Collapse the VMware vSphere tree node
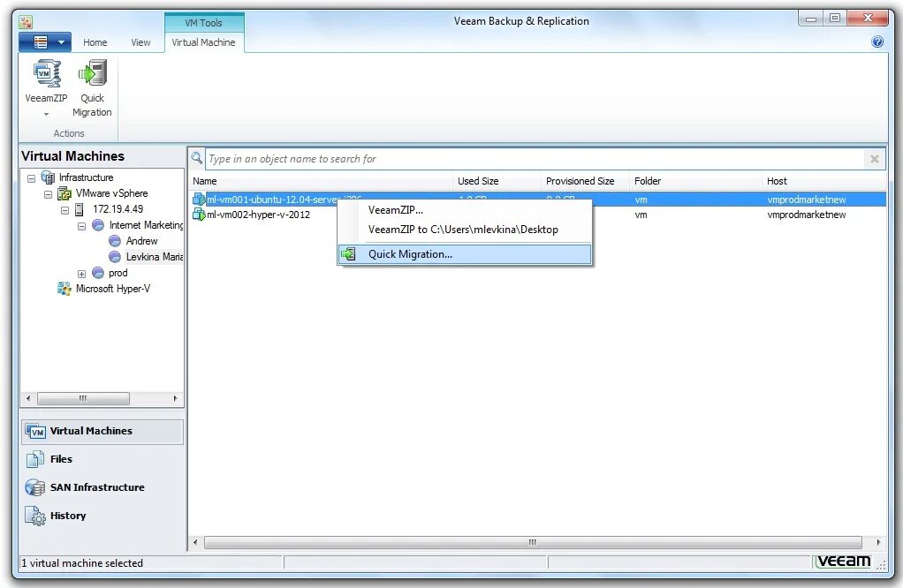This screenshot has height=588, width=903. pyautogui.click(x=49, y=194)
